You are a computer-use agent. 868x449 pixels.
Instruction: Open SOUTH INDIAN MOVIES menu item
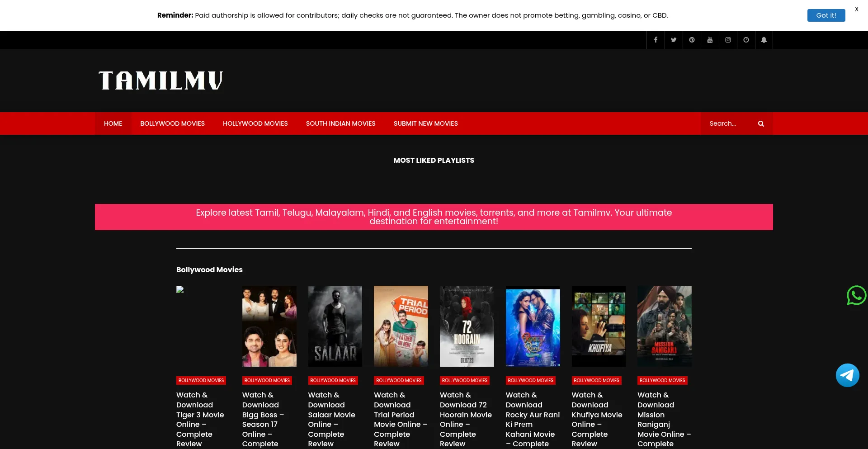click(x=341, y=123)
